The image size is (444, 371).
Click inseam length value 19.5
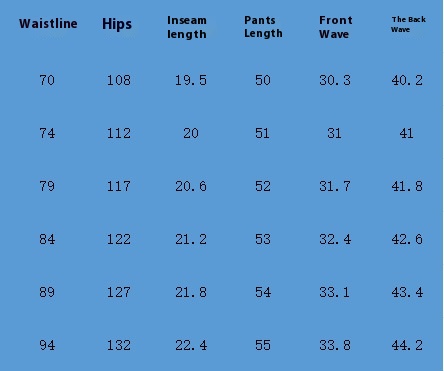[191, 80]
